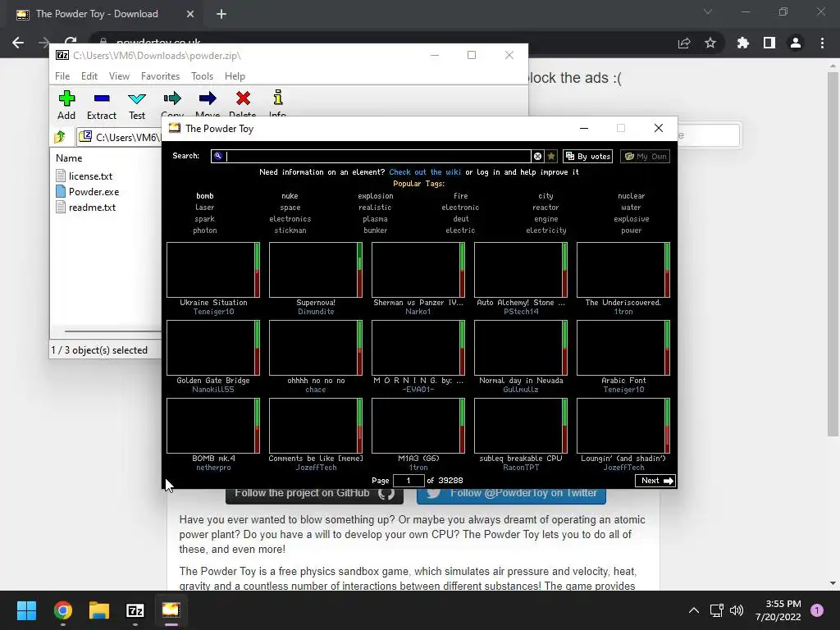Bookmark this page with the star icon

coord(710,43)
